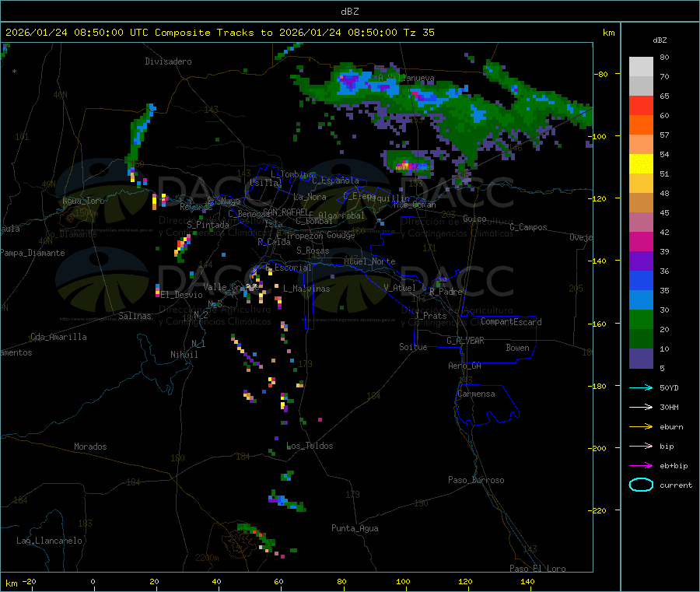Click the 60 km horizontal axis tick
Viewport: 700px width, 592px height.
278,582
